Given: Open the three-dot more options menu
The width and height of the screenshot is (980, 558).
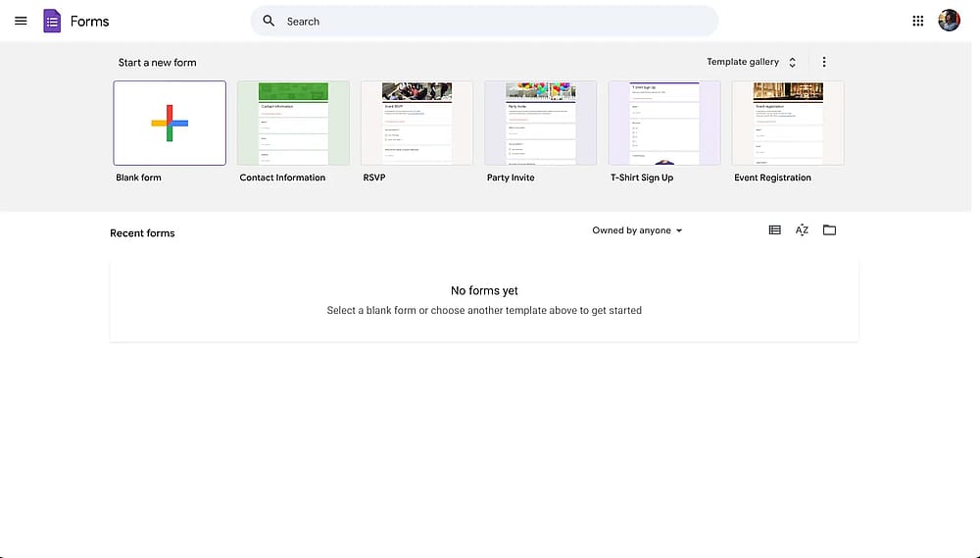Looking at the screenshot, I should (824, 62).
